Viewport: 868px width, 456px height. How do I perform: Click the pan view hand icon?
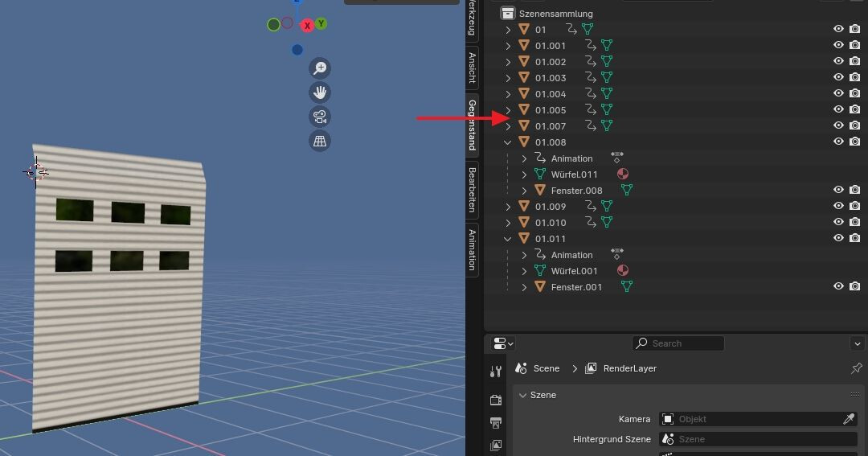click(x=320, y=92)
